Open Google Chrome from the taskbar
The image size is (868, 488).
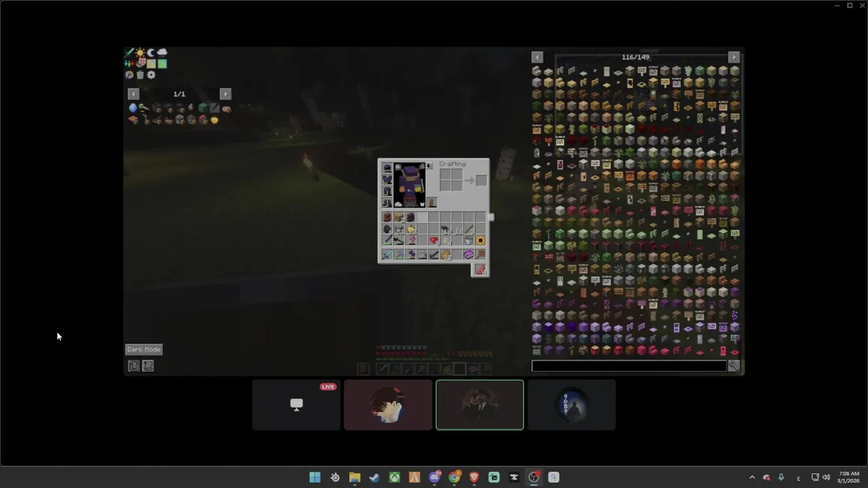pyautogui.click(x=454, y=477)
